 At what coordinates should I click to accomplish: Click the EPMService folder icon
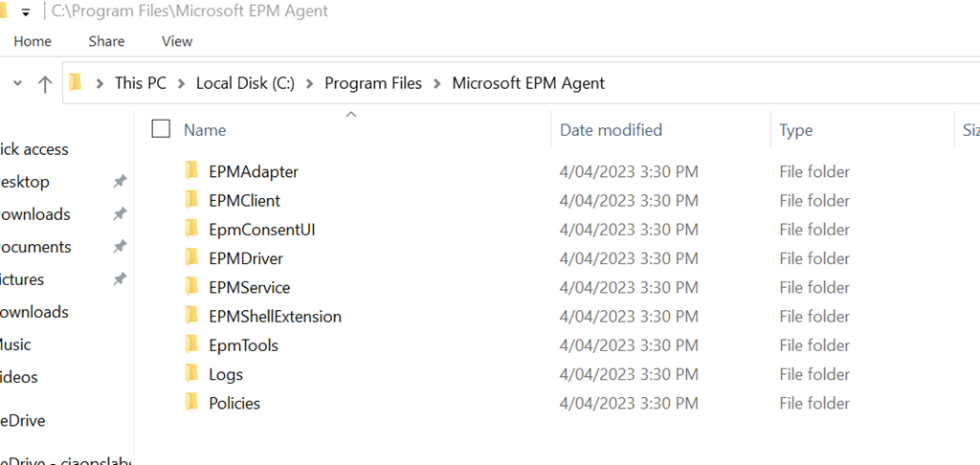(191, 287)
